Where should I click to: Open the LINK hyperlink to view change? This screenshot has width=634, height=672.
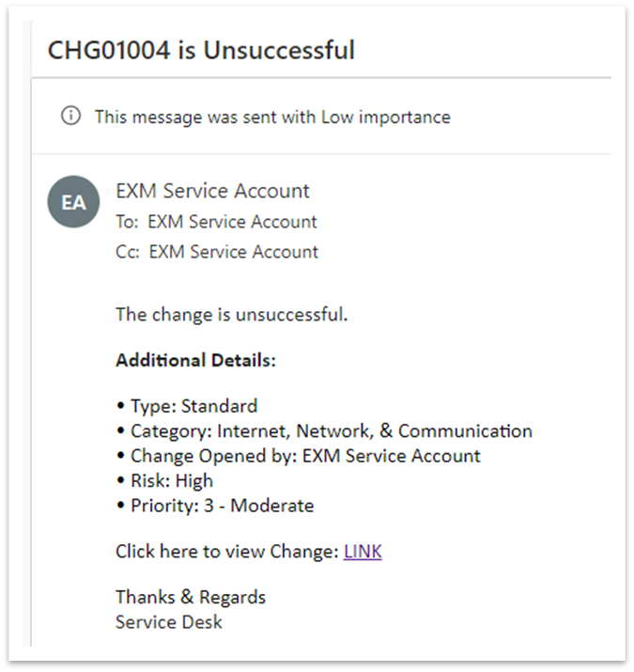click(363, 551)
